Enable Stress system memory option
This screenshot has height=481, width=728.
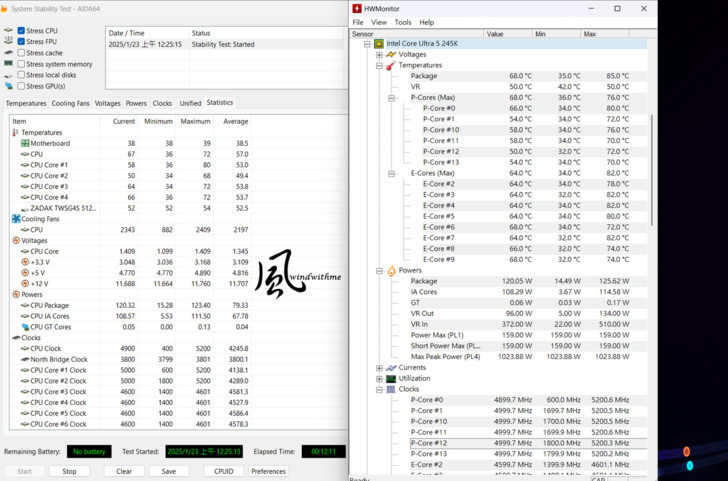tap(21, 64)
